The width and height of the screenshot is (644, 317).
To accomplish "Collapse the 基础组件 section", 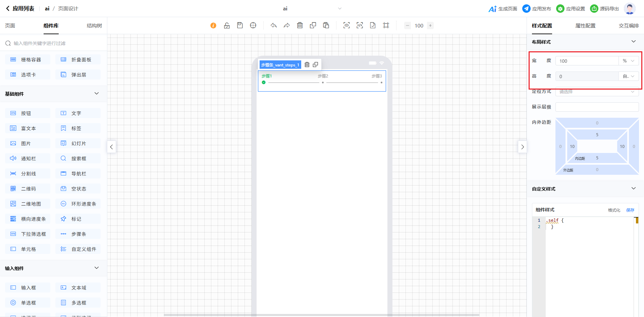I will (97, 94).
